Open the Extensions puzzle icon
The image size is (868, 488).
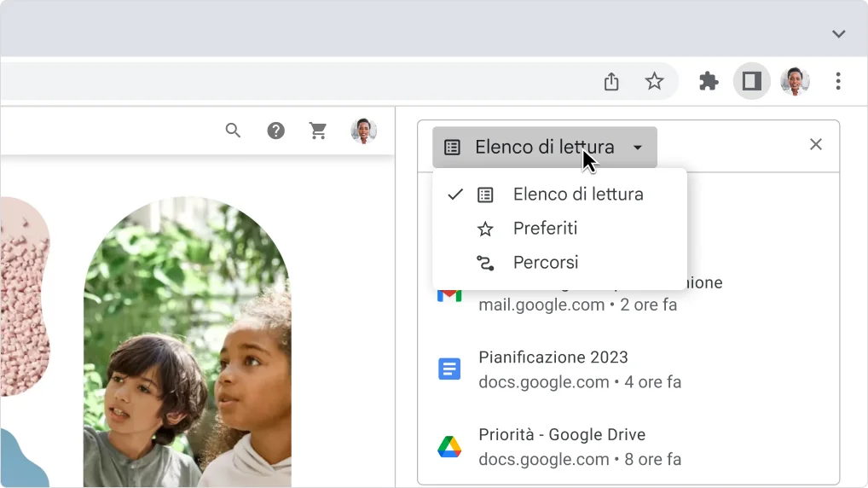[709, 82]
